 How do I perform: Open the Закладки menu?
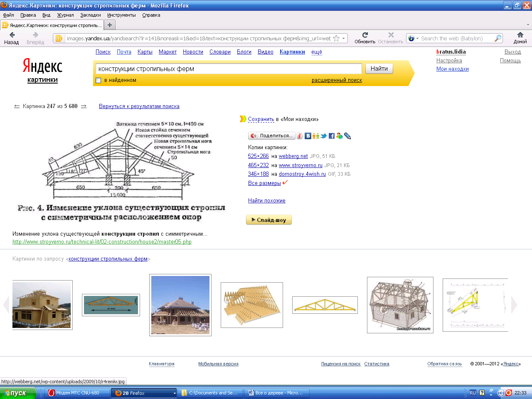(x=91, y=15)
